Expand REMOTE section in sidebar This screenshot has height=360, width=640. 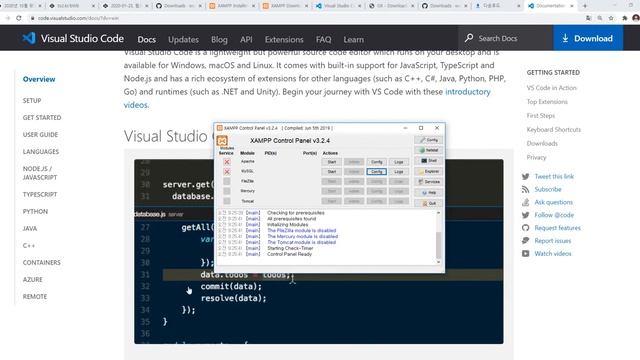point(35,297)
